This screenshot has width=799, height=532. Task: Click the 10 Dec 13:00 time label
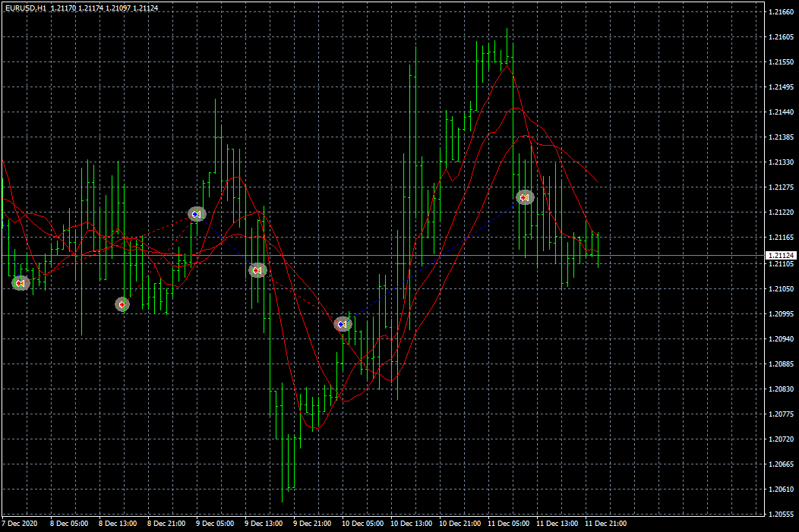(x=411, y=524)
